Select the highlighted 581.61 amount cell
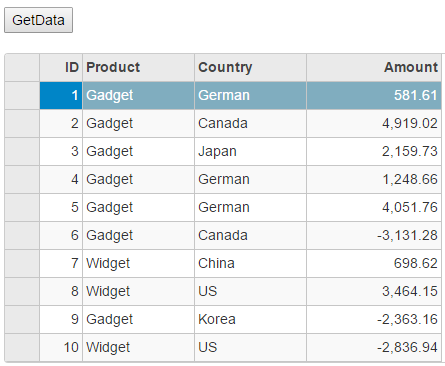This screenshot has height=366, width=445. 374,95
